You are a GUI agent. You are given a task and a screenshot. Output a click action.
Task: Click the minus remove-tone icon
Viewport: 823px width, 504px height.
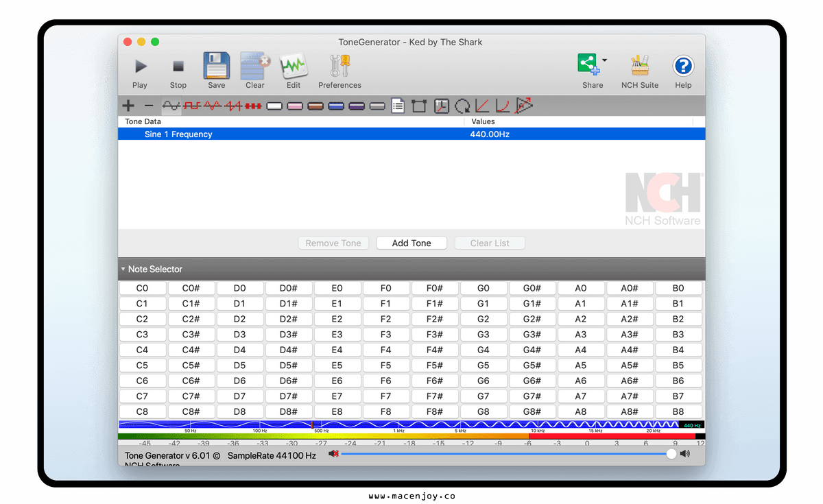pos(149,106)
